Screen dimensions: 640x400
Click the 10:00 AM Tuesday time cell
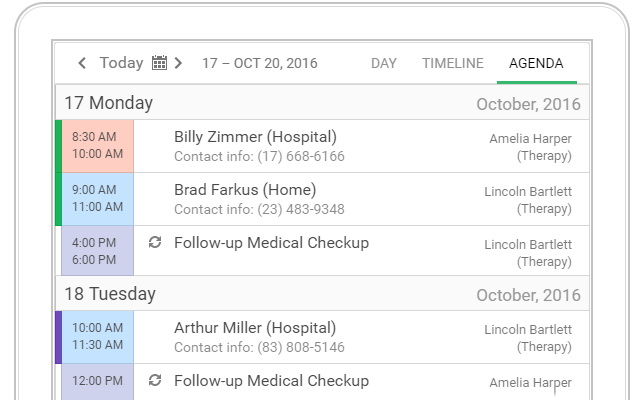(x=96, y=337)
